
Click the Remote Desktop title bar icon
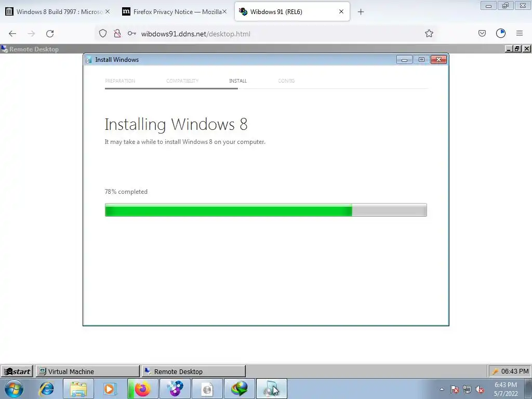[4, 49]
